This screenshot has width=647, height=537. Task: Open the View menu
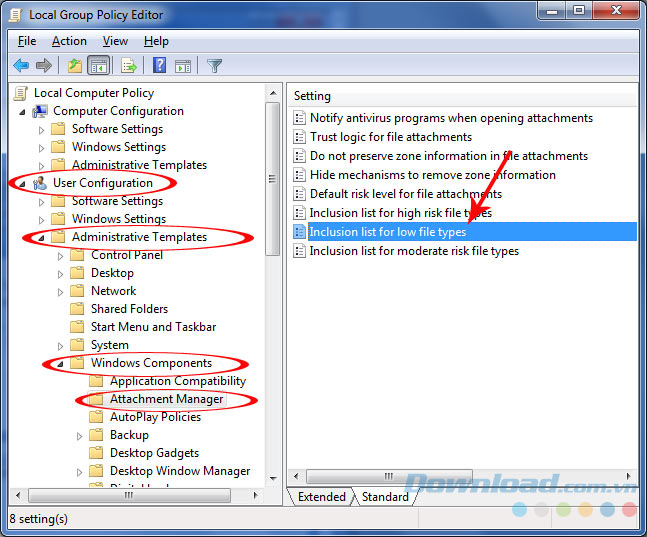[x=115, y=41]
